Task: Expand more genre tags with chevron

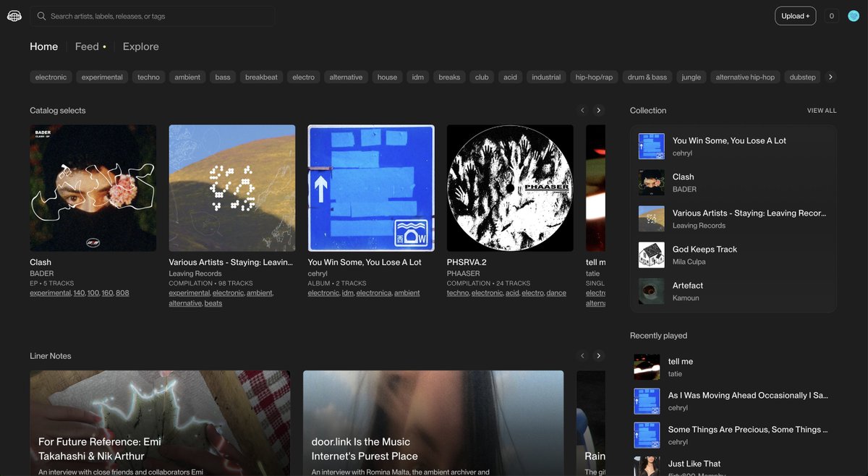Action: click(x=830, y=77)
